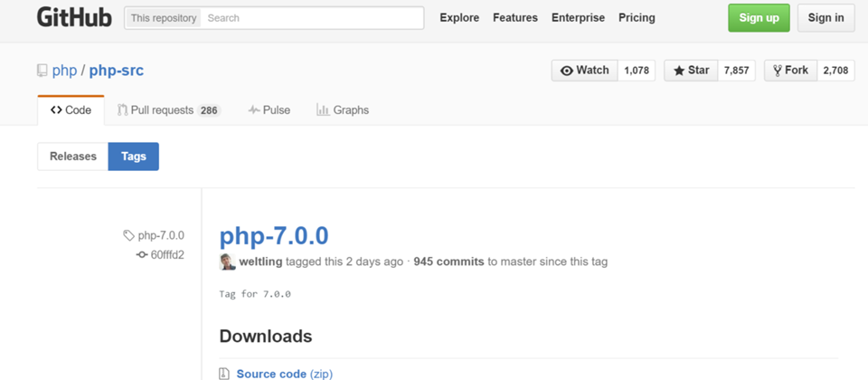This screenshot has width=868, height=380.
Task: Open weltling's profile name link
Action: (260, 261)
